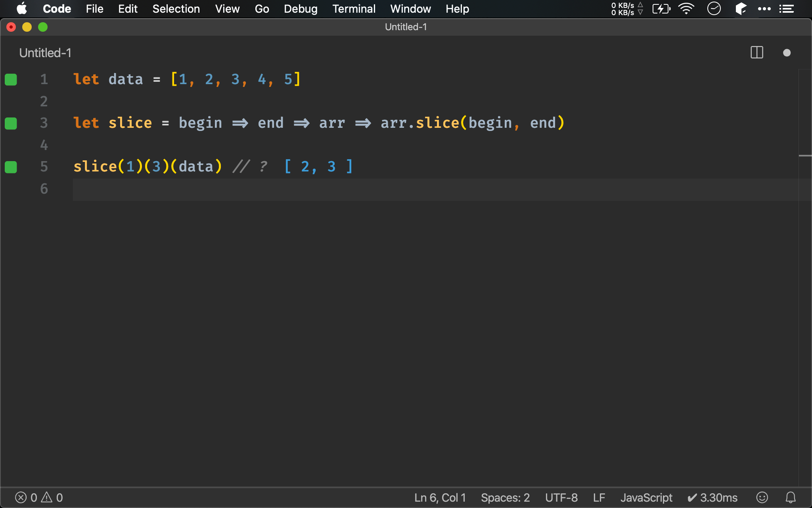The height and width of the screenshot is (508, 812).
Task: Select the Untitled-1 editor tab
Action: [x=45, y=53]
